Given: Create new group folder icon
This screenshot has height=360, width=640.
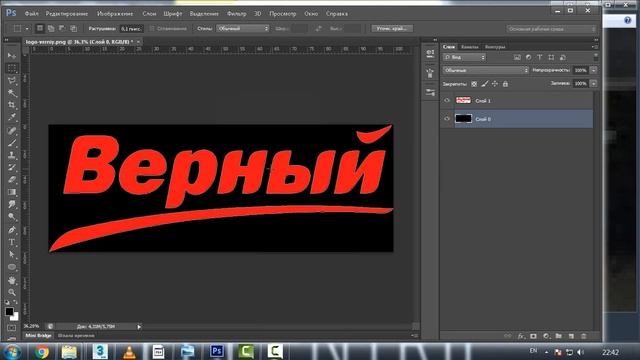Looking at the screenshot, I should tap(558, 336).
